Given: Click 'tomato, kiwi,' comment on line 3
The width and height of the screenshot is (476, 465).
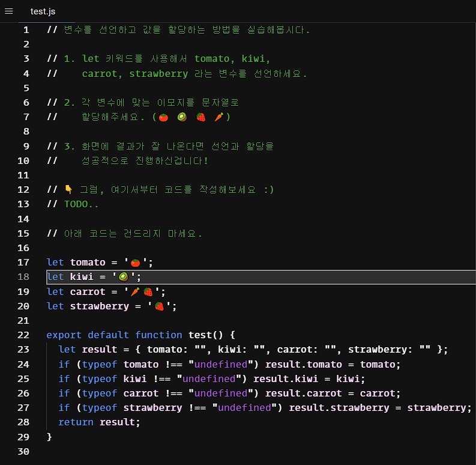Looking at the screenshot, I should click(232, 58).
